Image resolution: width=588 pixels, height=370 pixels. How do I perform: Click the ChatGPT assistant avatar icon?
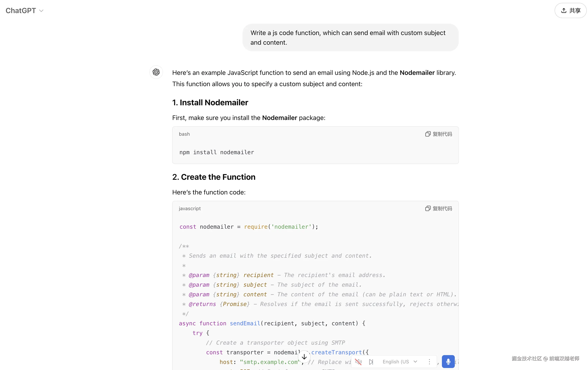(x=156, y=72)
